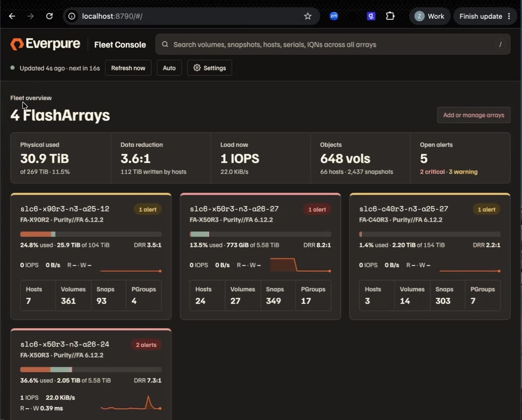Click PGroups 4 cell
The height and width of the screenshot is (420, 522).
(143, 296)
